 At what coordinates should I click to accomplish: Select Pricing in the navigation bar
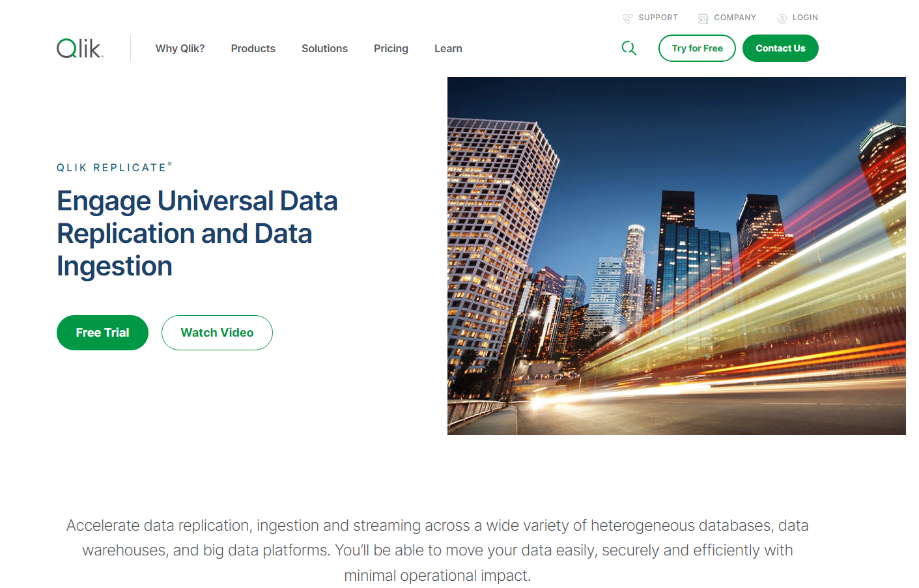[x=390, y=48]
